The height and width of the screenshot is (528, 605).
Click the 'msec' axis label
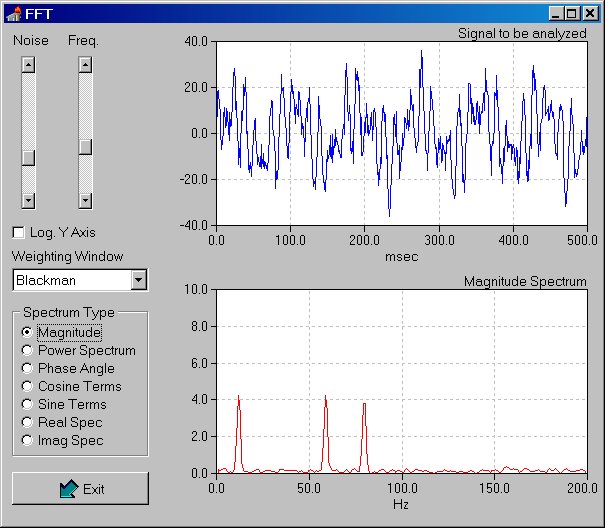[x=401, y=257]
